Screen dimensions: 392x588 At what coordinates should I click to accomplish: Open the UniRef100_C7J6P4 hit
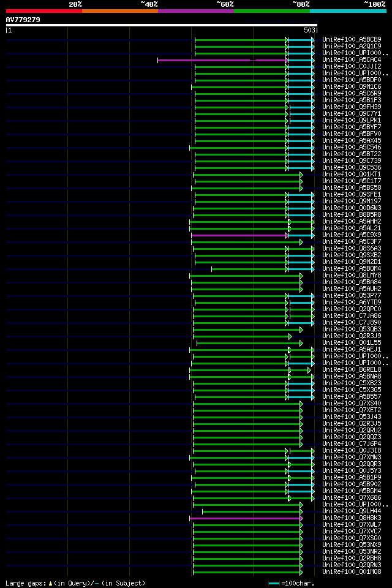(352, 445)
